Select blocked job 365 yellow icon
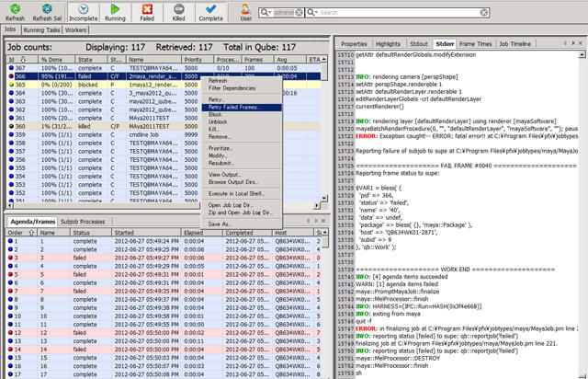This screenshot has height=379, width=588. 11,85
